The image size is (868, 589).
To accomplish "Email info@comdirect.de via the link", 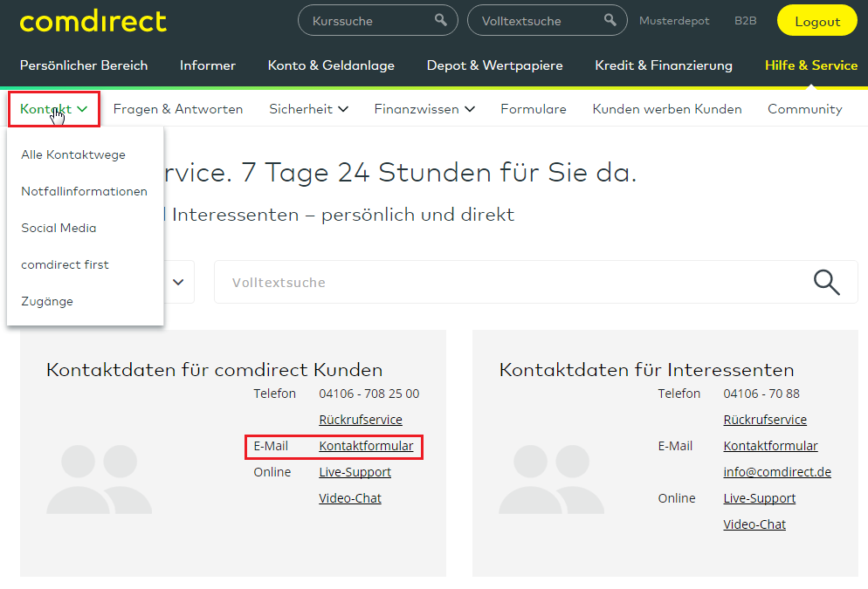I will [x=777, y=471].
